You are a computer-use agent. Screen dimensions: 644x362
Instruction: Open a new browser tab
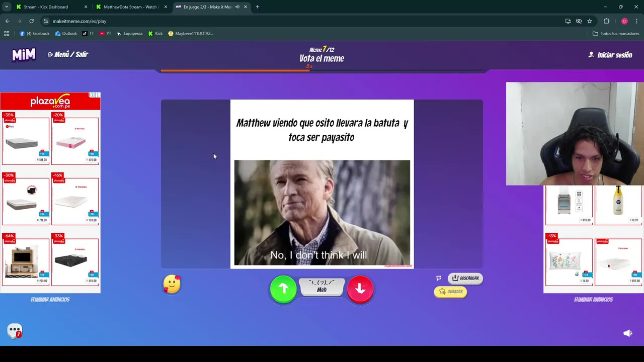tap(258, 7)
